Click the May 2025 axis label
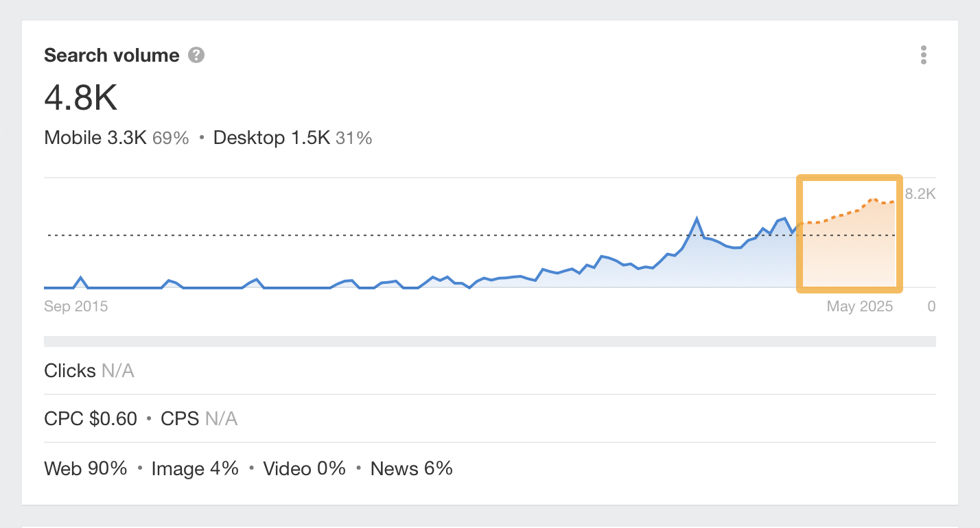The image size is (980, 528). pos(859,306)
